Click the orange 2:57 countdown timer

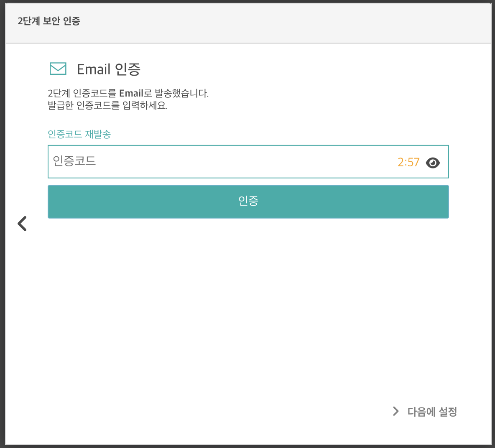coord(408,162)
